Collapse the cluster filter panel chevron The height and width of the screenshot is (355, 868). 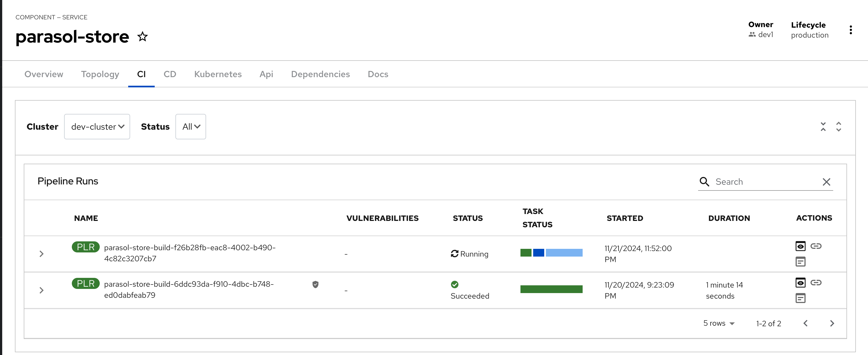point(824,126)
